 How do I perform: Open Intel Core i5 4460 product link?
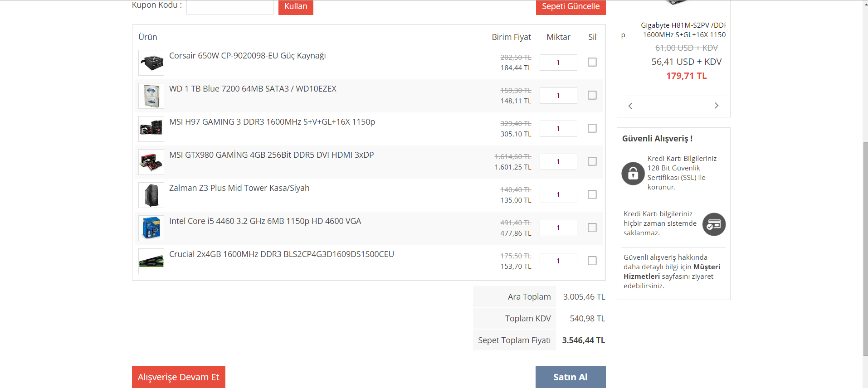(x=265, y=221)
